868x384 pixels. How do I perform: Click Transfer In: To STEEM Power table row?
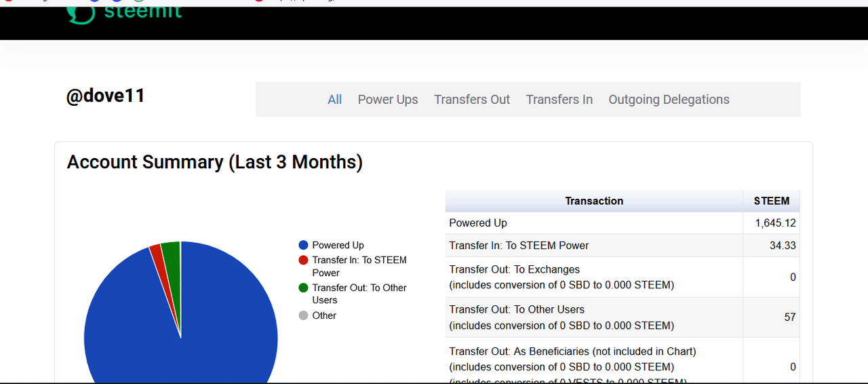coord(623,246)
